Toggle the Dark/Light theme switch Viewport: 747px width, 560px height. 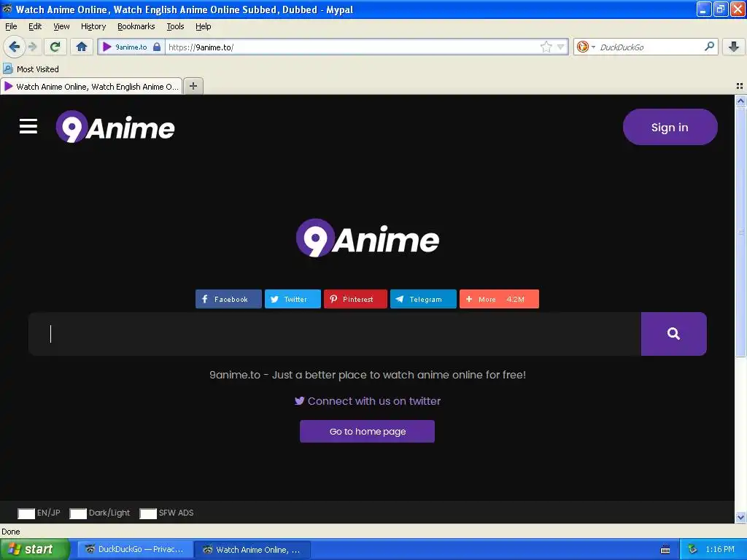click(x=78, y=513)
